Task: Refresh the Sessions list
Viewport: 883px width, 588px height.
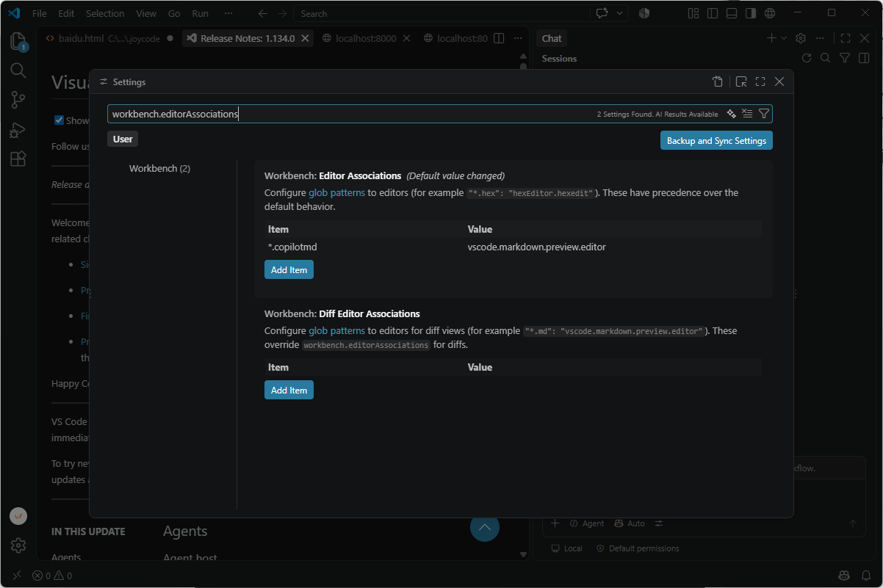Action: [807, 58]
